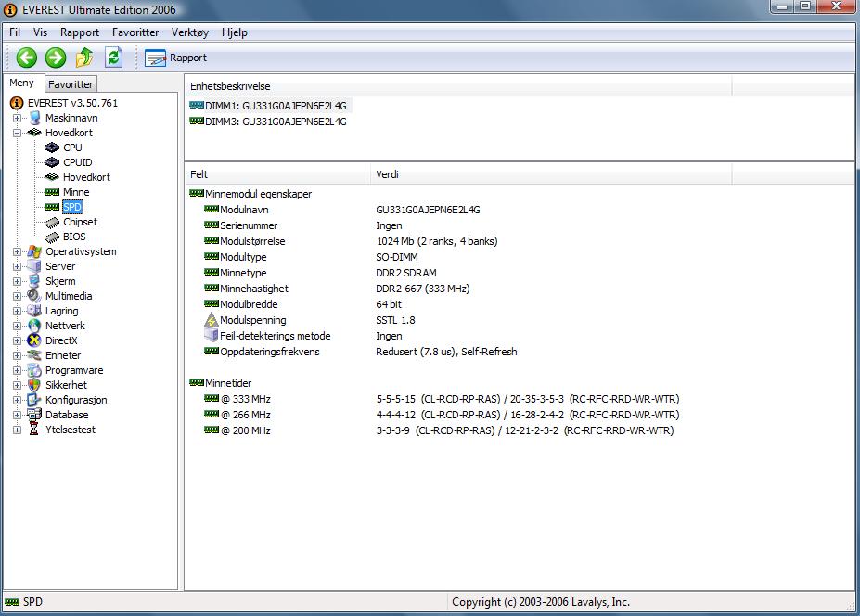
Task: Click the Ytelsestest hourglass icon
Action: click(34, 430)
